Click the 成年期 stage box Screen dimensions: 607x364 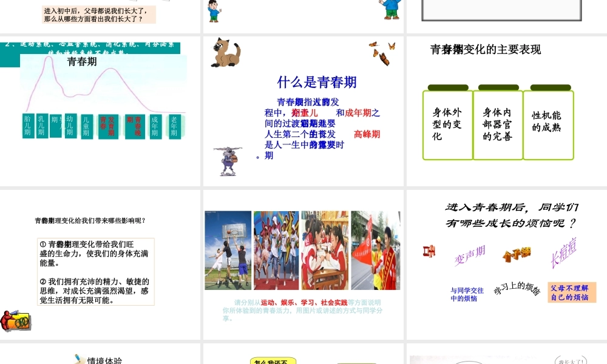[155, 126]
